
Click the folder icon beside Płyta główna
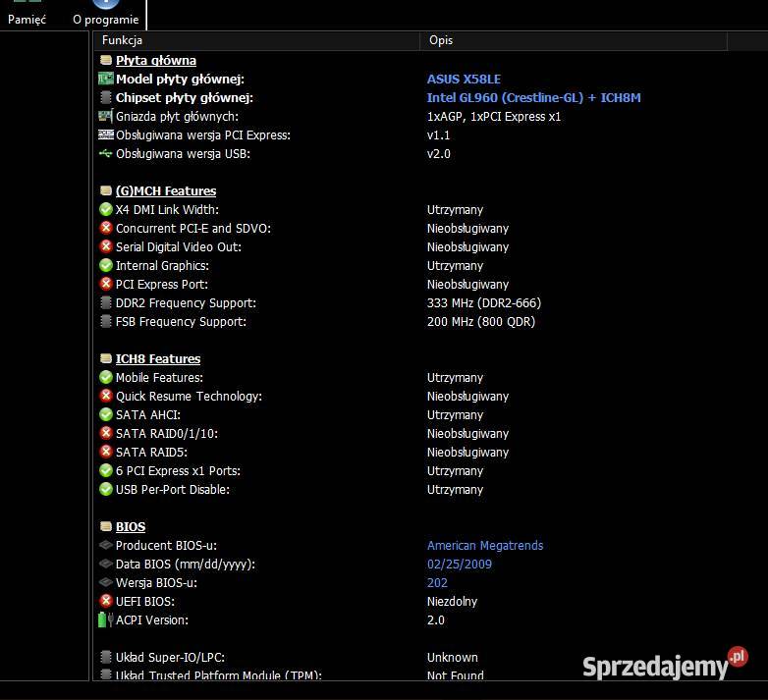click(106, 60)
